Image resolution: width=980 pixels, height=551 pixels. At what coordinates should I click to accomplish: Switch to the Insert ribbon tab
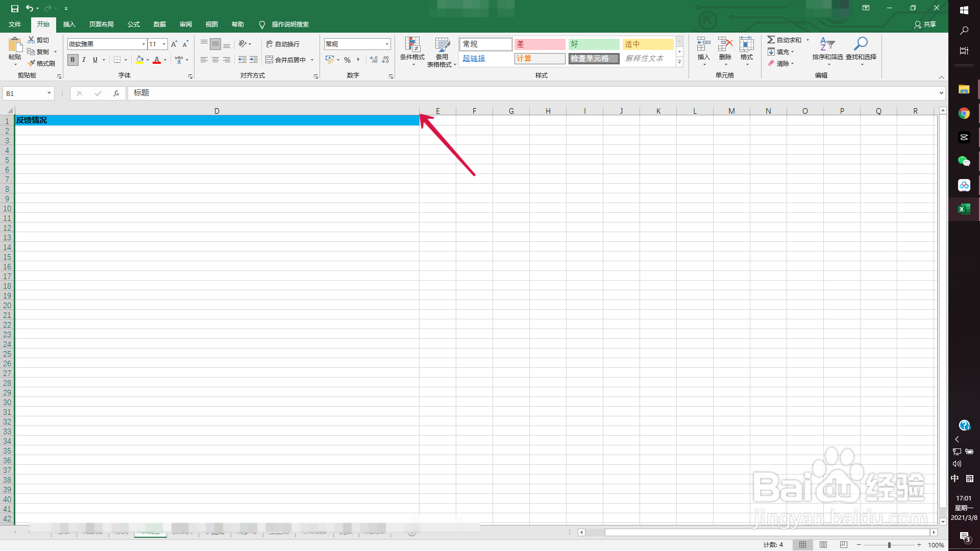(x=69, y=24)
